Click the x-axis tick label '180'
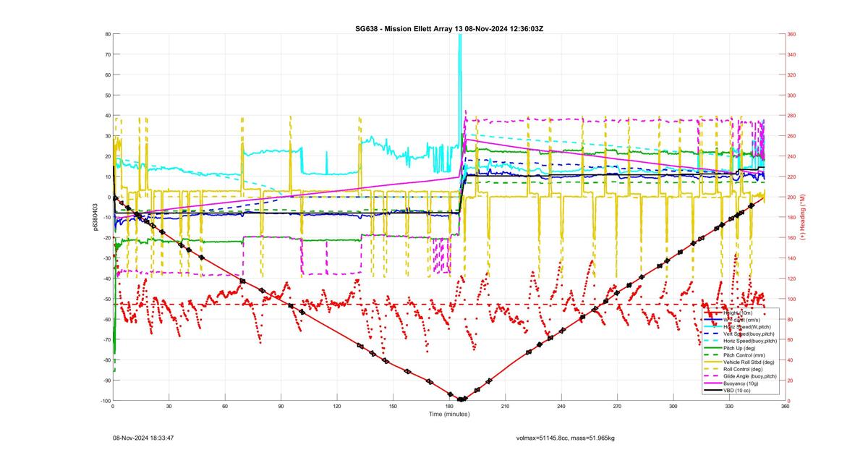 pos(448,407)
